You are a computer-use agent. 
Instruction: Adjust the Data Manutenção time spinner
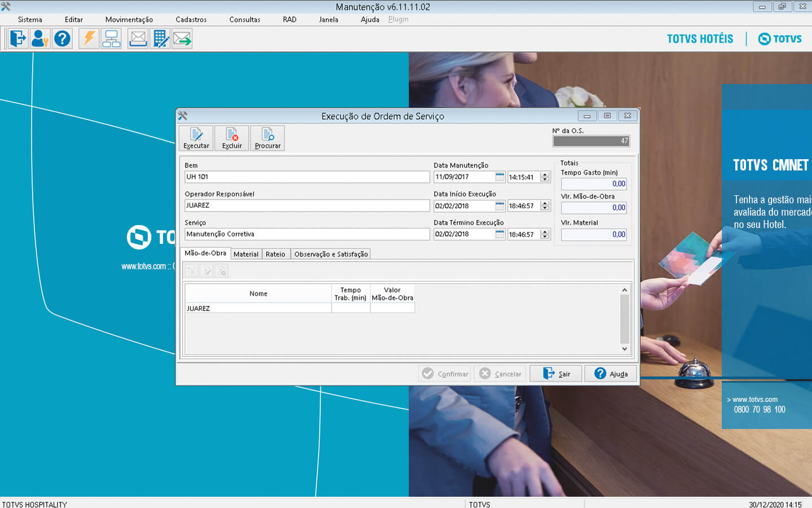coord(545,177)
